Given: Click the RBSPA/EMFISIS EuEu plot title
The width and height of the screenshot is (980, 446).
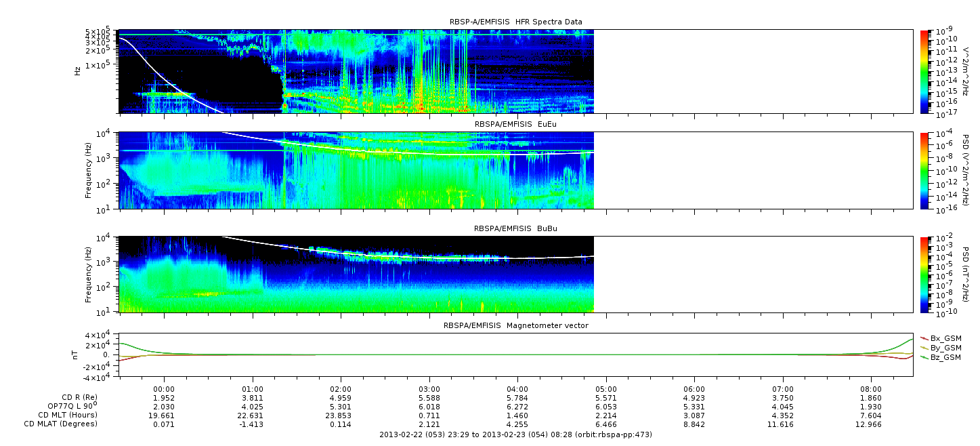Looking at the screenshot, I should point(515,125).
